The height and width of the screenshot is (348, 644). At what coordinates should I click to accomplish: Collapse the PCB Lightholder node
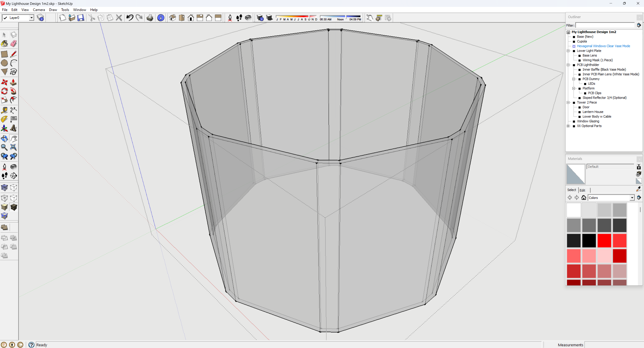(568, 65)
